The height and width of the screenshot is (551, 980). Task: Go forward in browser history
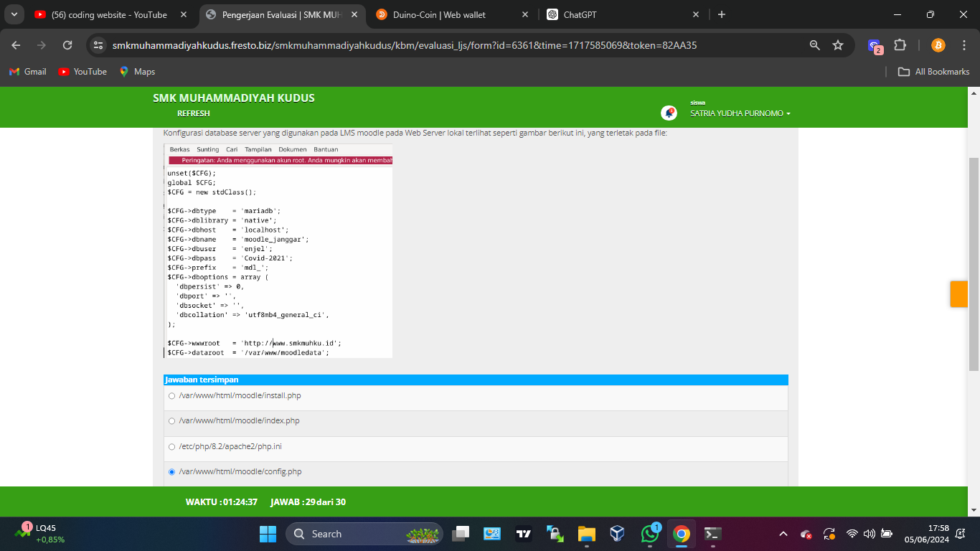[x=42, y=45]
